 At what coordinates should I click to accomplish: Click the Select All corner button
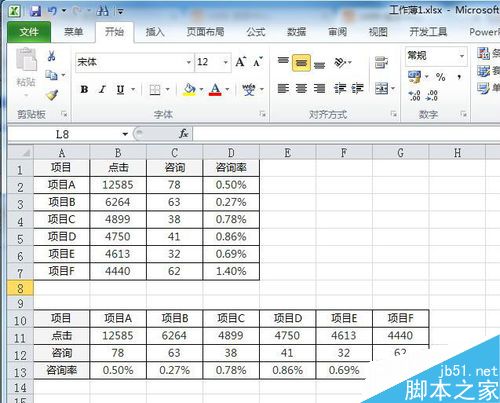coord(20,153)
